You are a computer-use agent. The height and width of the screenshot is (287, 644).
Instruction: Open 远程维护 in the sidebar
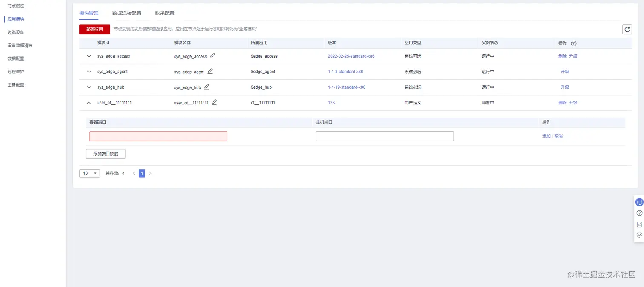click(x=16, y=71)
